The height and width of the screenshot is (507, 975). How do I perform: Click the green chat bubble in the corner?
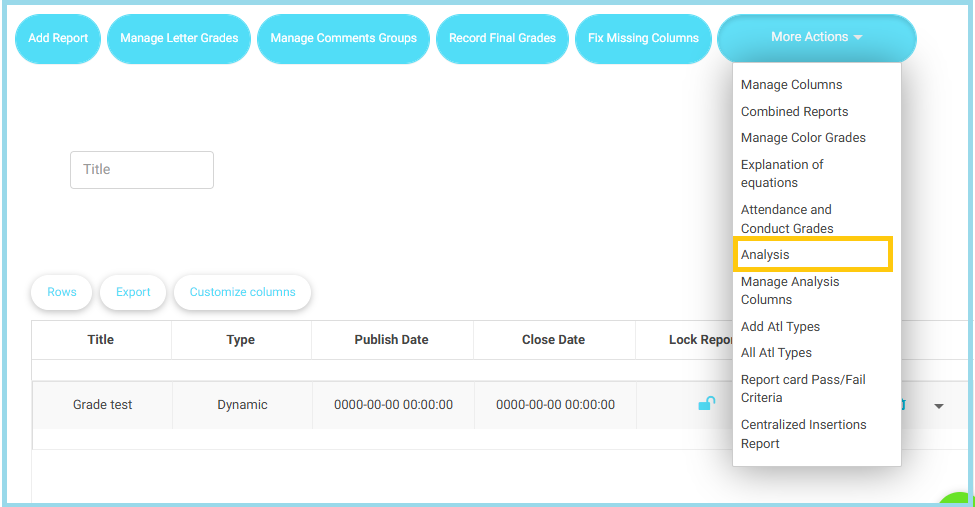(959, 499)
